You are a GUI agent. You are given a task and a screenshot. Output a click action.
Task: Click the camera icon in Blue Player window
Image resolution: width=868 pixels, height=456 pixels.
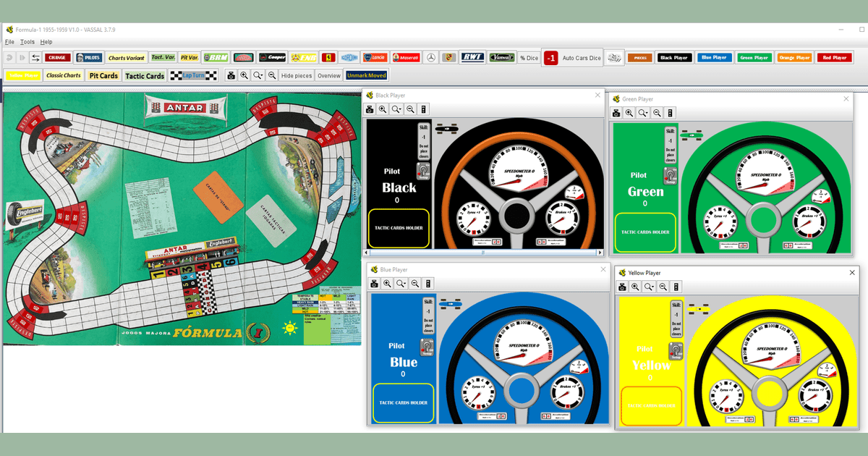click(x=374, y=284)
